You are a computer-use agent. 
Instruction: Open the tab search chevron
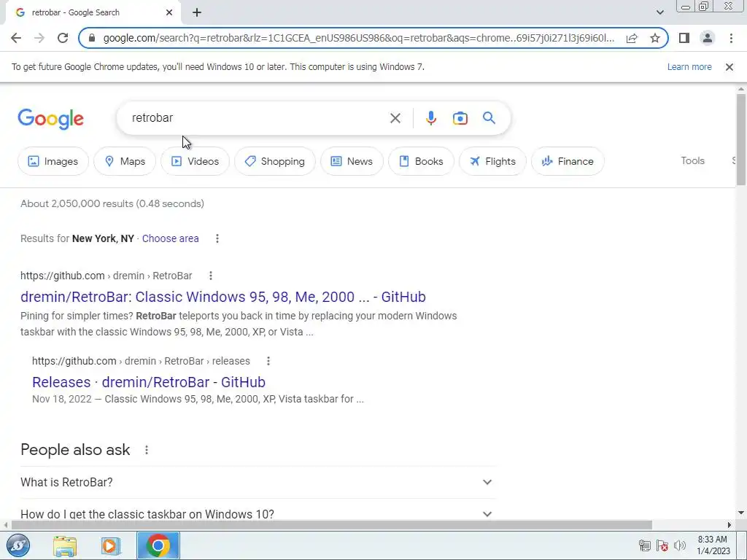(x=659, y=12)
